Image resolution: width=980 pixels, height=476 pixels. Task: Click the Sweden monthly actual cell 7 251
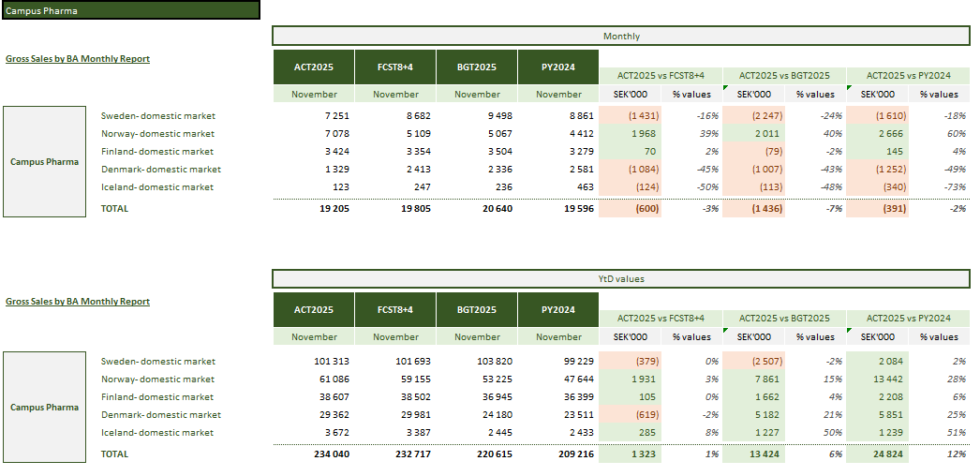coord(333,116)
